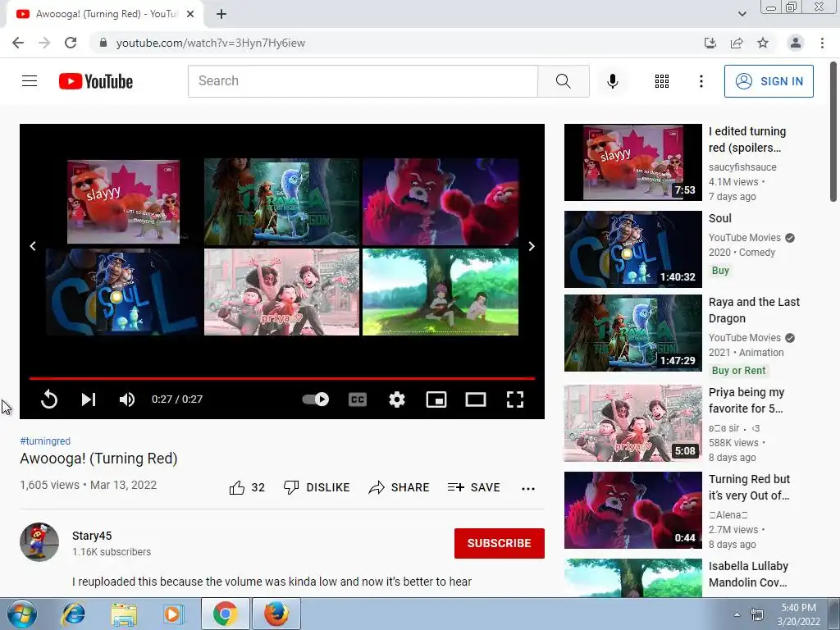Seek on the red progress bar

(x=282, y=378)
